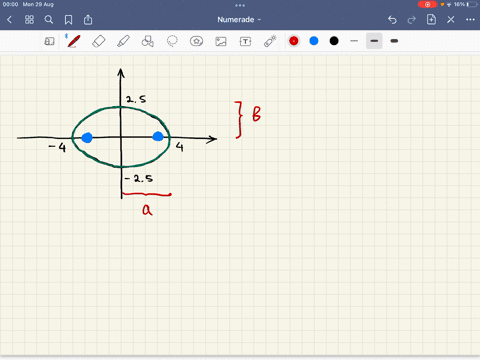Screen dimensions: 480x360
Task: Close the editing toolbar with the X
Action: pos(451,20)
